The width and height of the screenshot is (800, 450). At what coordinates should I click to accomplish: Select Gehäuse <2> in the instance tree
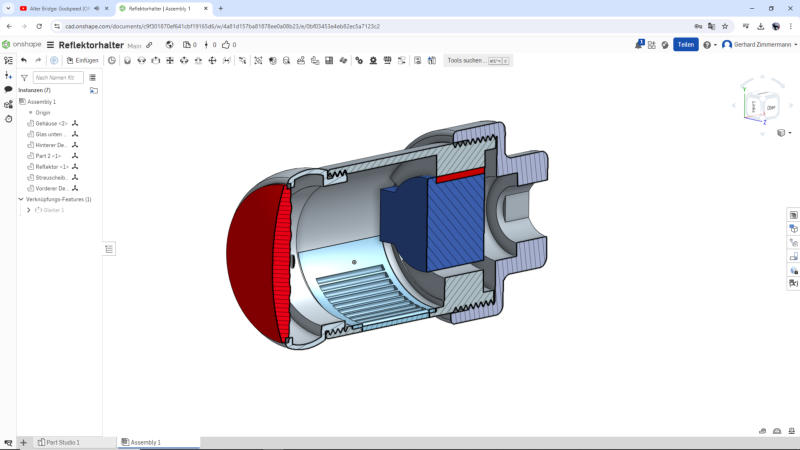click(x=51, y=123)
